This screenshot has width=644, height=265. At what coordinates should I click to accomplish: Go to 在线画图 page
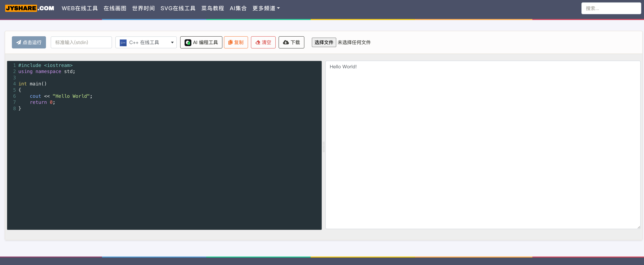(115, 8)
